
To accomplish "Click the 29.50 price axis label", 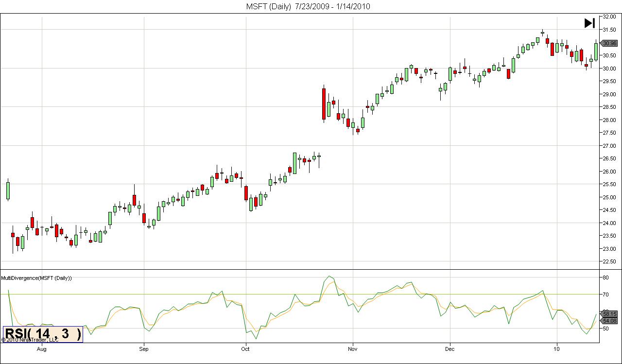I will [609, 81].
